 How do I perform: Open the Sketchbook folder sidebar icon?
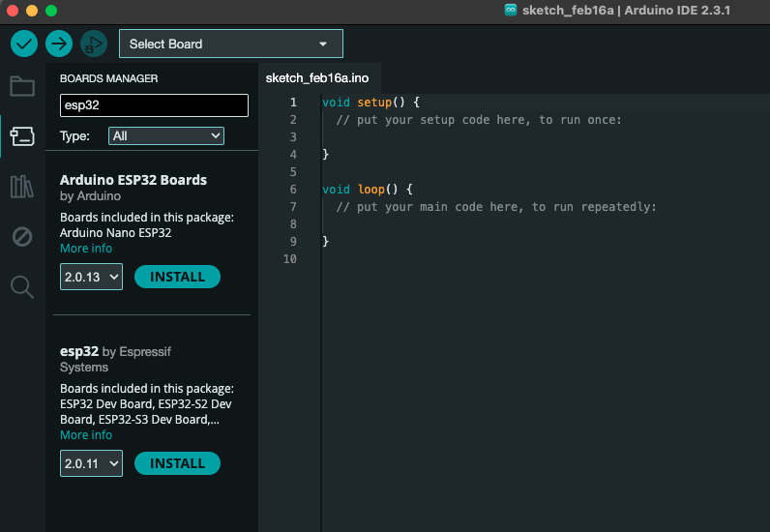(x=22, y=86)
